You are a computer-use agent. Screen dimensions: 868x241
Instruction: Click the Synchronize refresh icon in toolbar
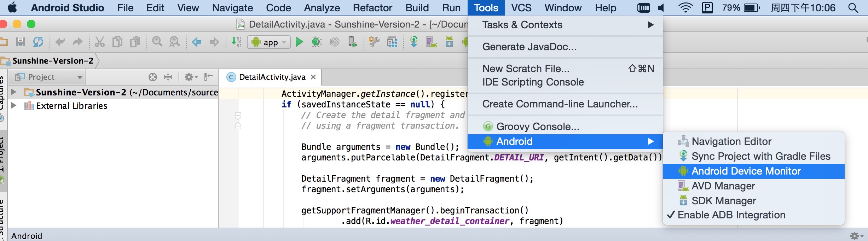coord(38,42)
